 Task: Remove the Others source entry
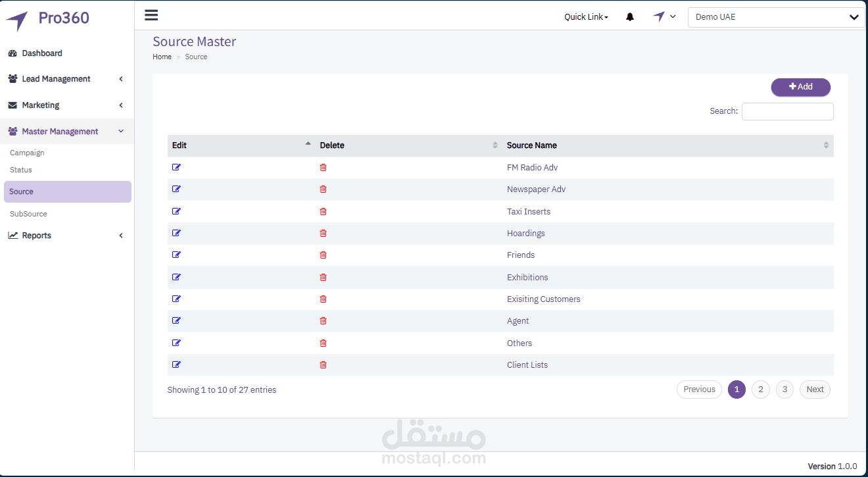tap(323, 343)
